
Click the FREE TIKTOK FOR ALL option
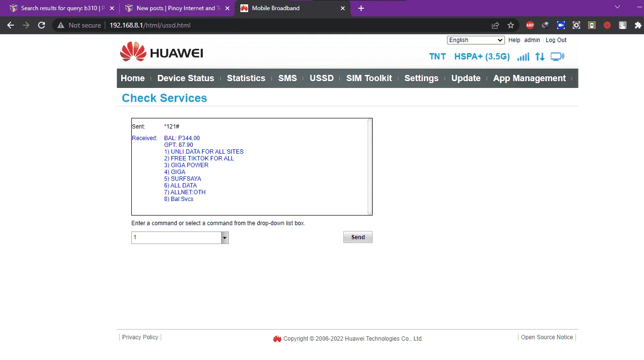[x=199, y=158]
